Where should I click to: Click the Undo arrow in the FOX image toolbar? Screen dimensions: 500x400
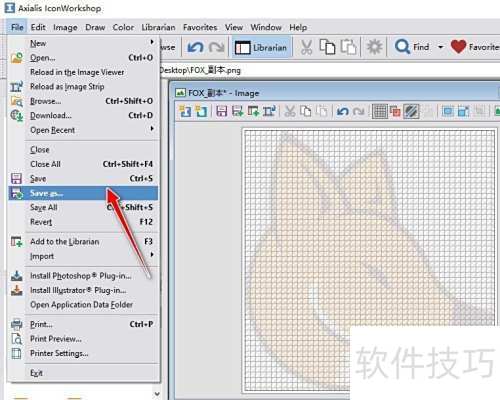pyautogui.click(x=342, y=111)
